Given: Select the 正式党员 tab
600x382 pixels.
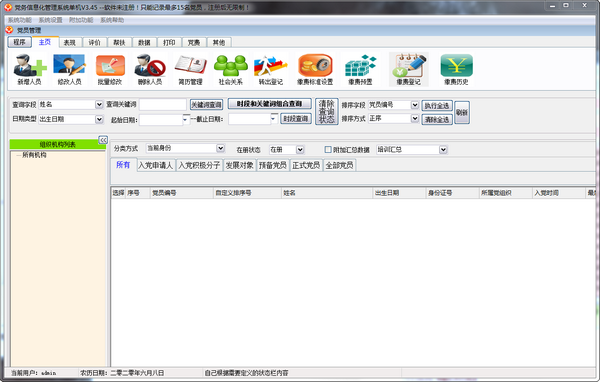Looking at the screenshot, I should [x=306, y=165].
